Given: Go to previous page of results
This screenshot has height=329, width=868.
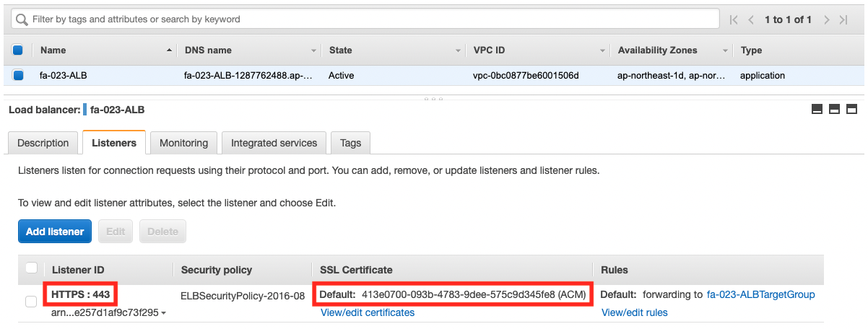Looking at the screenshot, I should tap(752, 19).
